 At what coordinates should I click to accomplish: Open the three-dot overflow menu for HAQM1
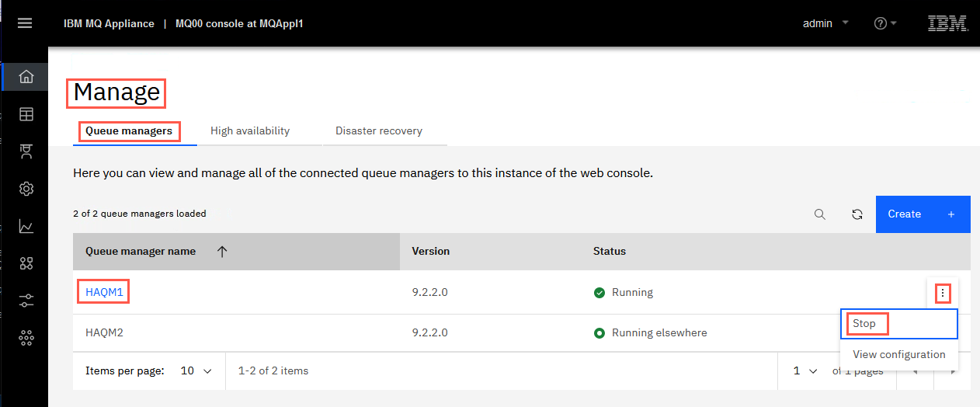(x=942, y=293)
